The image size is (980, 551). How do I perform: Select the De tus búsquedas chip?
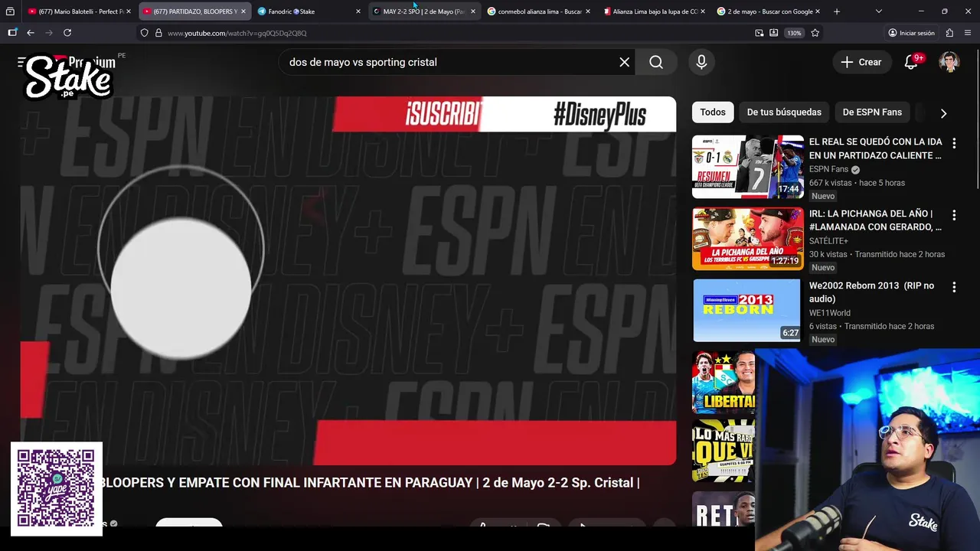[784, 112]
